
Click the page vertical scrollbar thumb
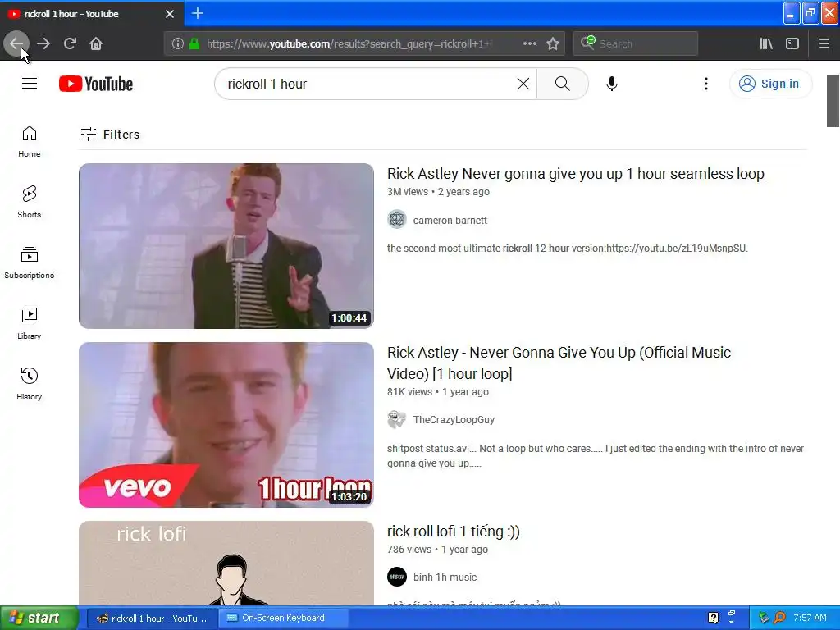pos(833,101)
